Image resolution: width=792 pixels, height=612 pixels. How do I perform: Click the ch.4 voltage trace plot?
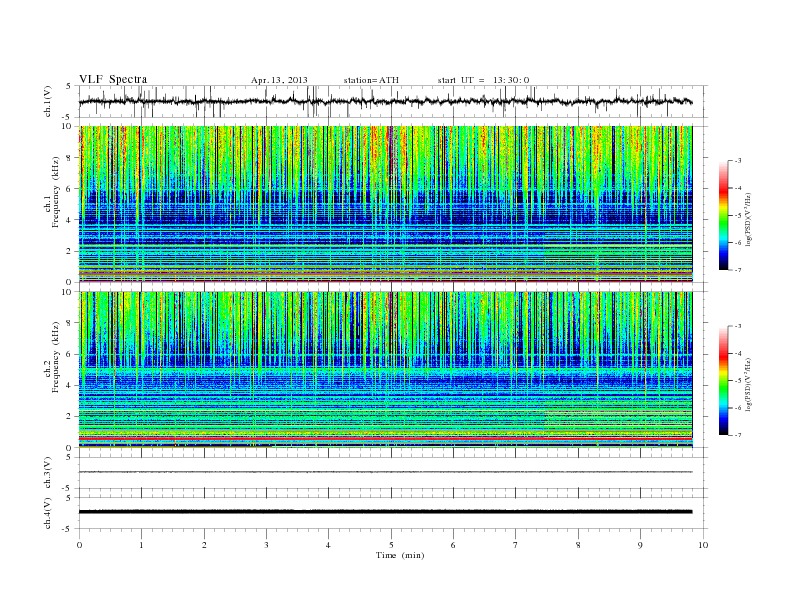[x=393, y=513]
